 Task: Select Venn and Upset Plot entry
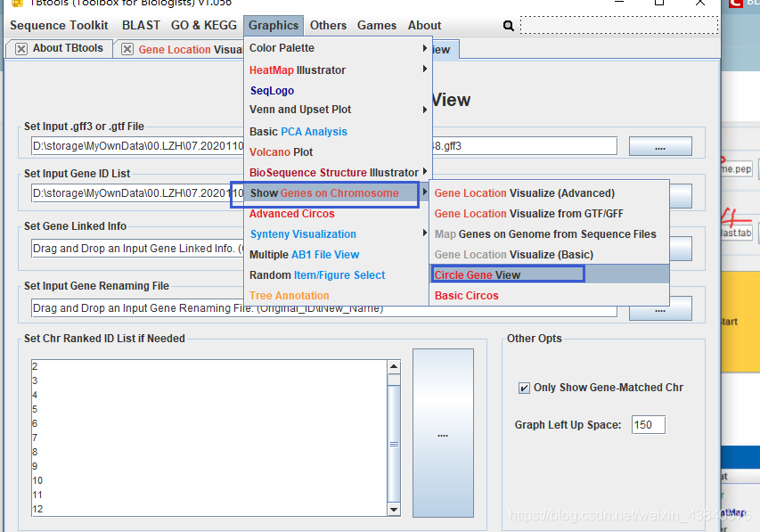[338, 110]
